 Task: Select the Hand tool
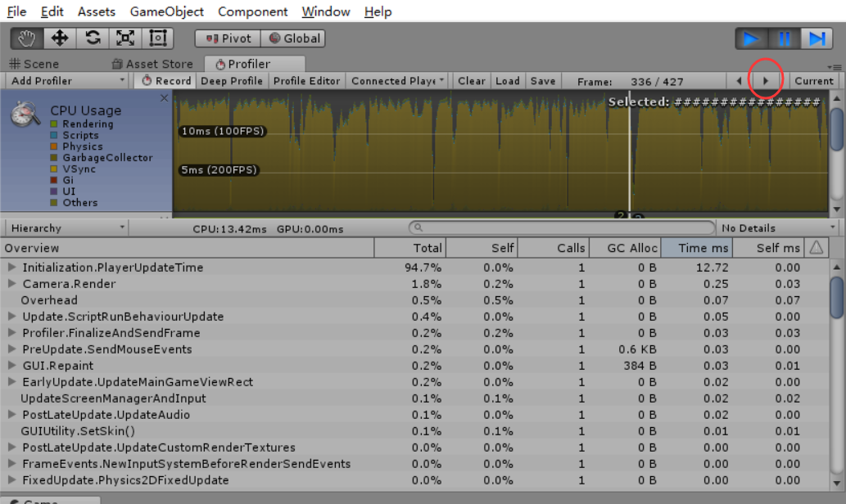pos(27,38)
